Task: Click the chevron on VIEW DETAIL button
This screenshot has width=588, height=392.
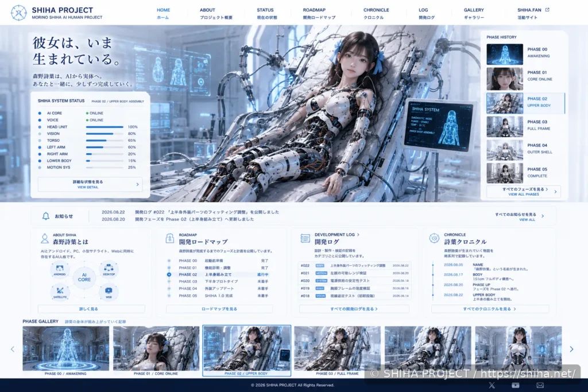Action: 137,184
